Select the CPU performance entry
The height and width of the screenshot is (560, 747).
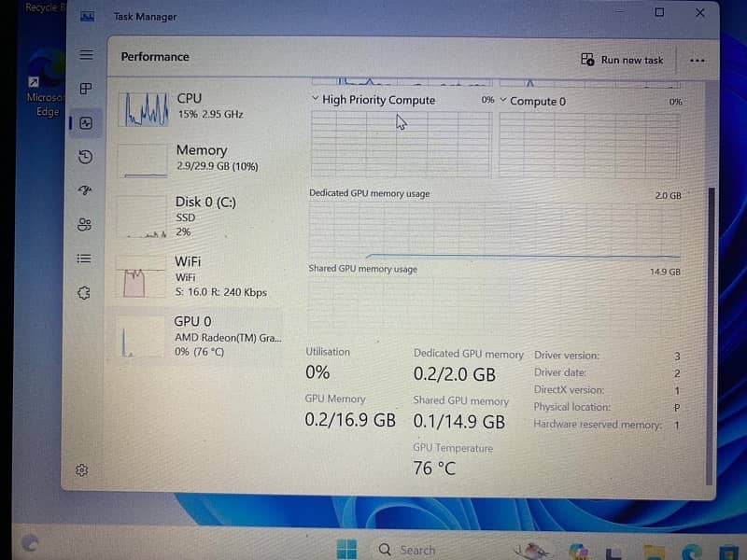(200, 108)
